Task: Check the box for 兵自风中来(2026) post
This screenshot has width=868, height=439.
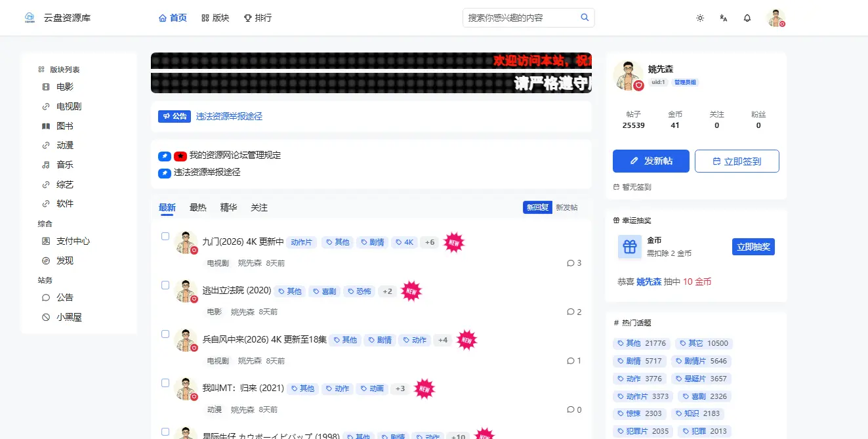Action: [x=165, y=334]
